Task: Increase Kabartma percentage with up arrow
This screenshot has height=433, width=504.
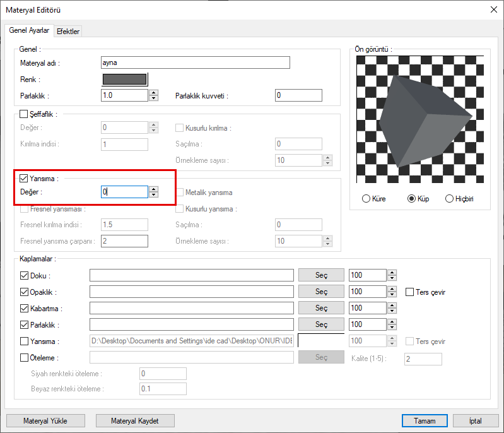Action: click(x=392, y=305)
